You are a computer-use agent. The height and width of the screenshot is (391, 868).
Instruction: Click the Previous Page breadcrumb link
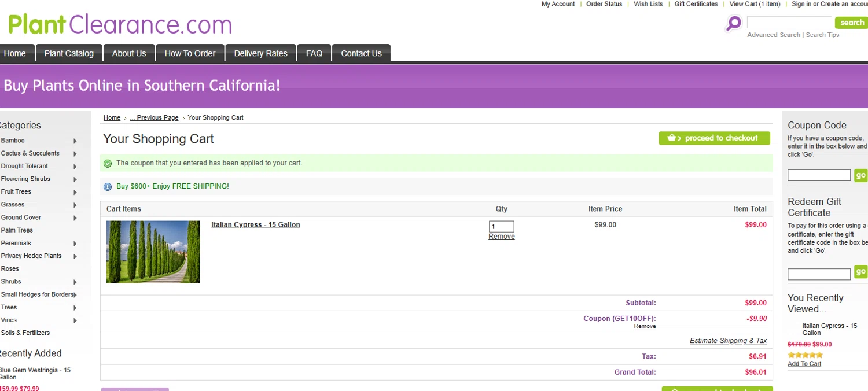coord(154,118)
